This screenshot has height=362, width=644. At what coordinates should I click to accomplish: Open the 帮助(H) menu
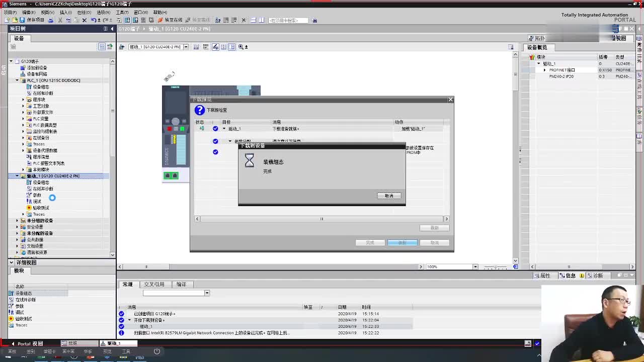160,12
